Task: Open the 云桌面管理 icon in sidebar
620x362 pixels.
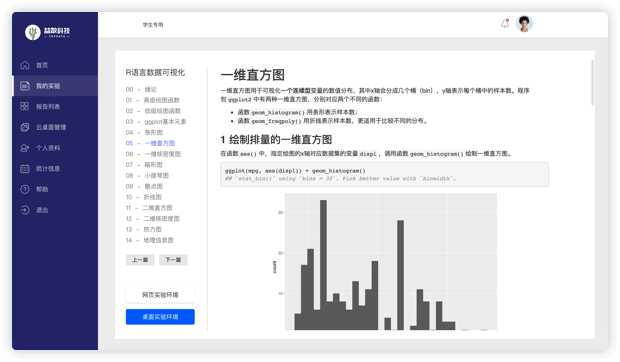Action: coord(25,127)
